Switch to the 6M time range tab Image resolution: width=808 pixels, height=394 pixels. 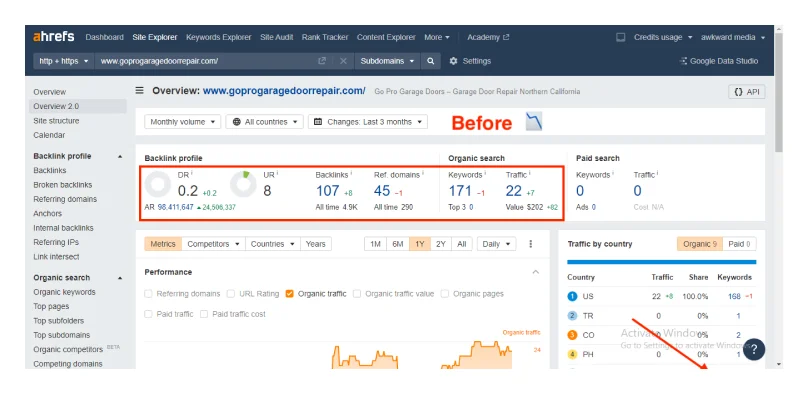point(398,244)
